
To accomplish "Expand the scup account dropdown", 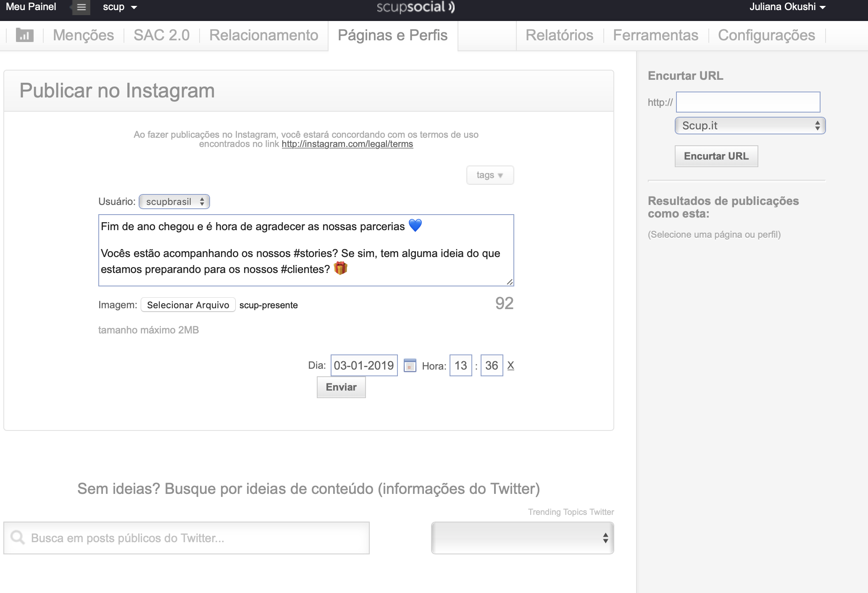I will click(x=120, y=7).
